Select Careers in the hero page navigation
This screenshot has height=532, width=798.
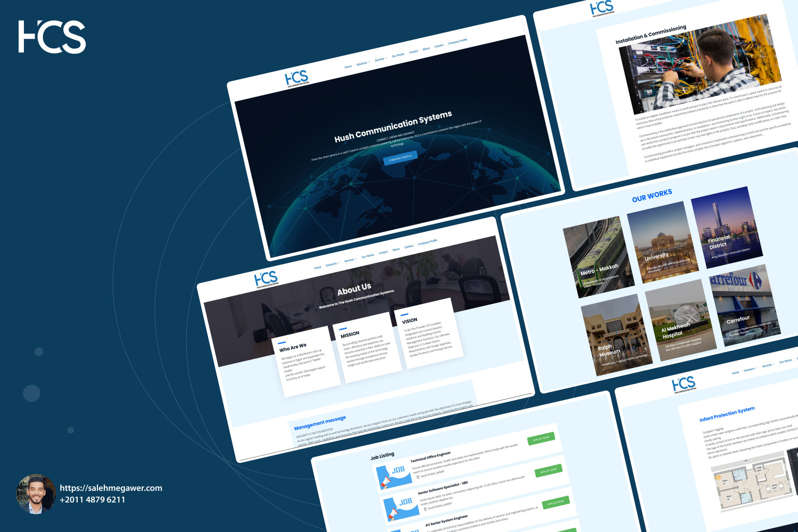[439, 46]
